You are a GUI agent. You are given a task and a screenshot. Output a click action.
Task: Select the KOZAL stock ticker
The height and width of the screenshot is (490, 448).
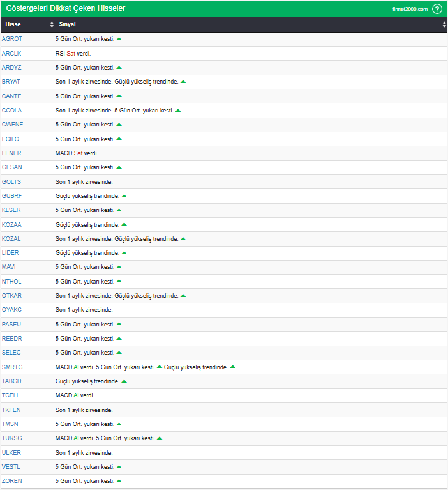[x=11, y=239]
